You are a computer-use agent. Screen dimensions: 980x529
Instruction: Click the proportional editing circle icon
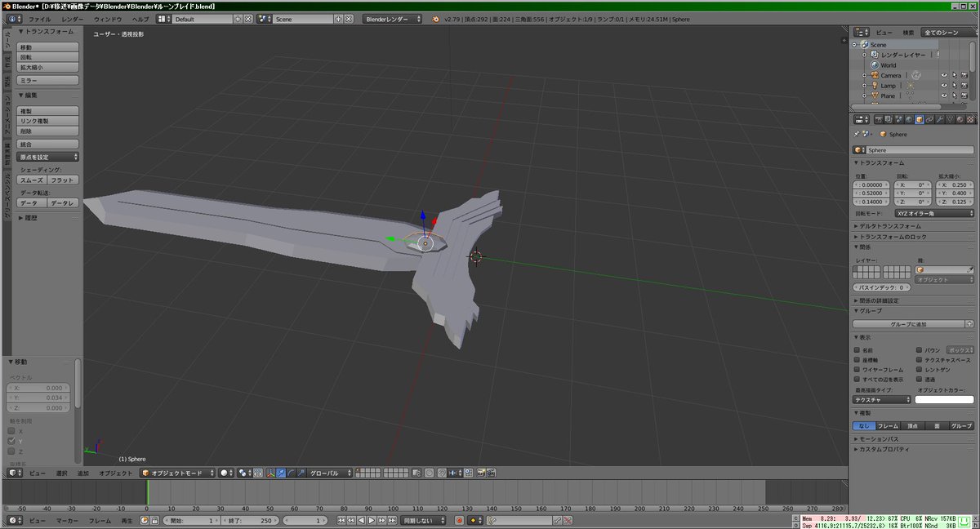[x=428, y=473]
